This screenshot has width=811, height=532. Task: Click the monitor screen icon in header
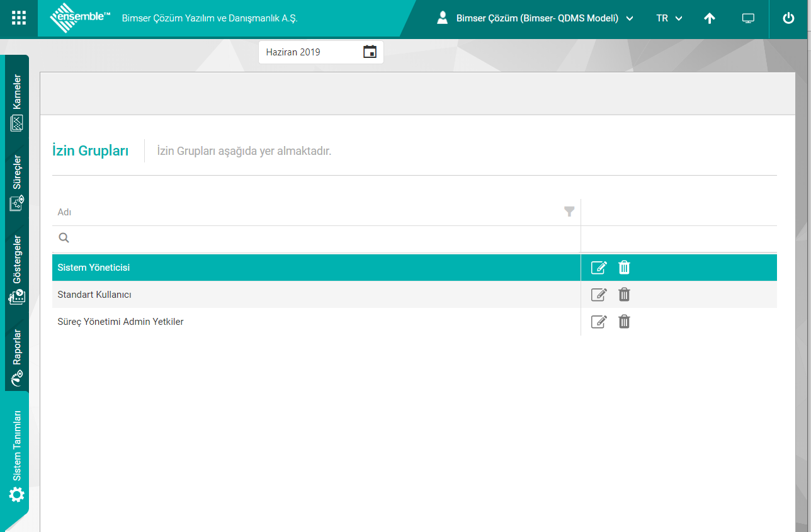click(x=748, y=19)
